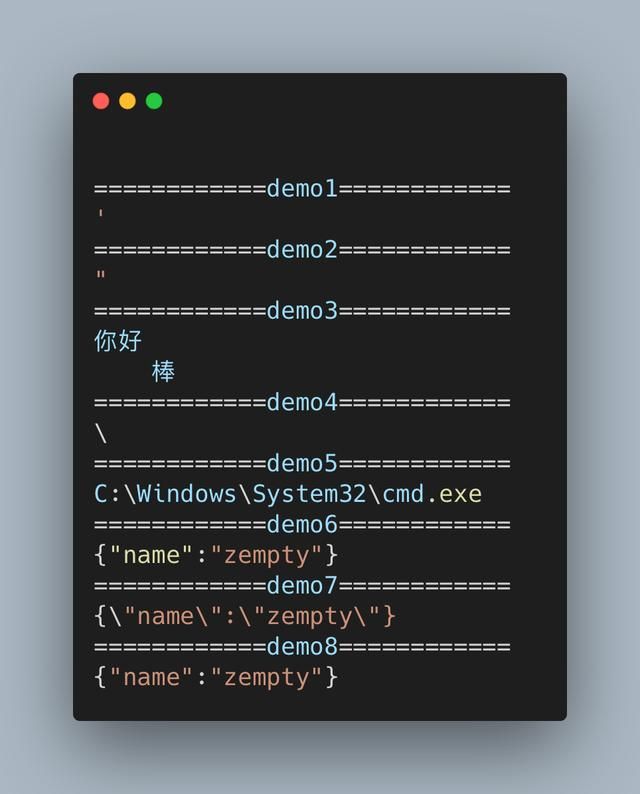This screenshot has height=794, width=640.
Task: Click the demo1 separator heading
Action: (x=302, y=188)
